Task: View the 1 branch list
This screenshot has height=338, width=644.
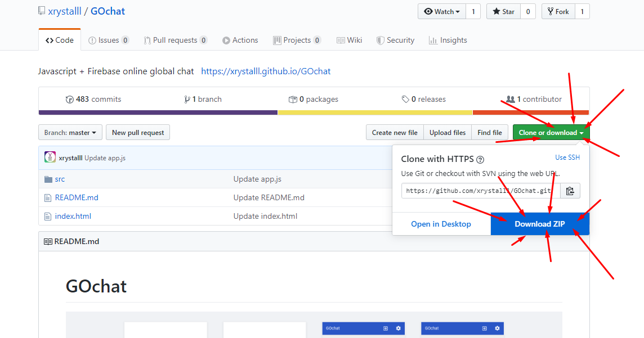Action: pyautogui.click(x=203, y=100)
